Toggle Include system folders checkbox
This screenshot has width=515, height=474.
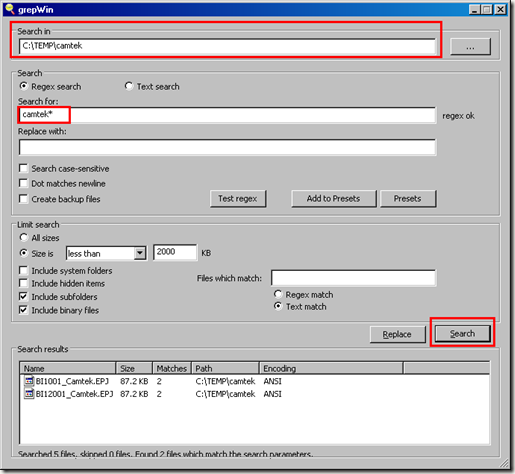point(23,270)
